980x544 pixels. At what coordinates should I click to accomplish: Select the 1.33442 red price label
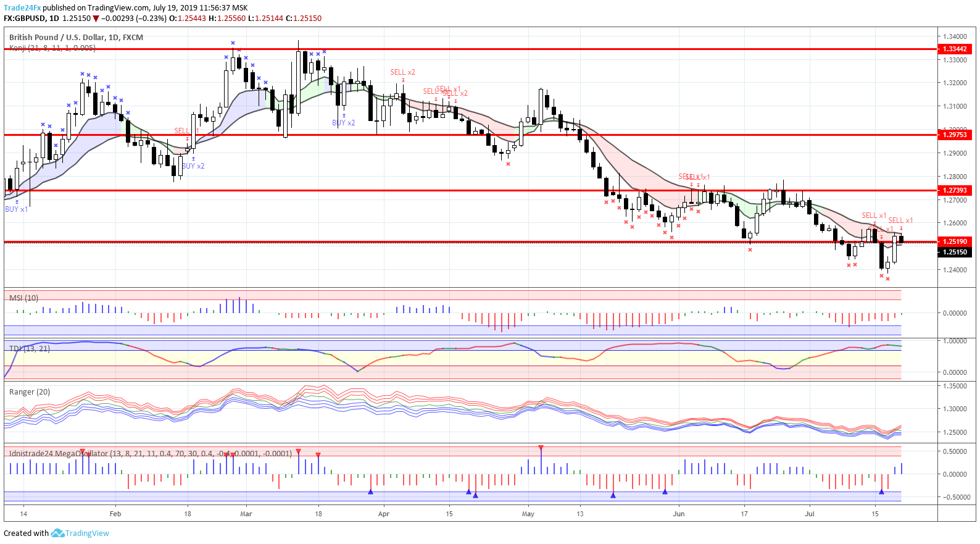(x=955, y=49)
